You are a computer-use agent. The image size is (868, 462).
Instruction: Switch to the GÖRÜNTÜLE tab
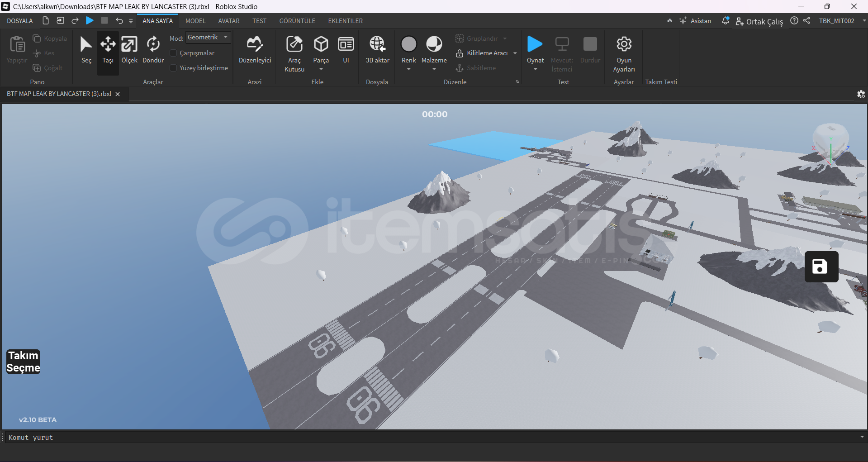tap(297, 21)
